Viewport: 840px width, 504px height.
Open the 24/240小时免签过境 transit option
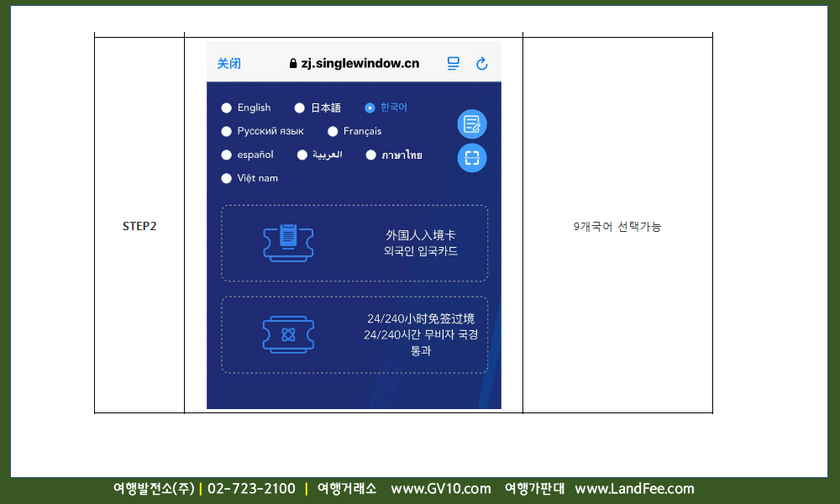coord(354,335)
